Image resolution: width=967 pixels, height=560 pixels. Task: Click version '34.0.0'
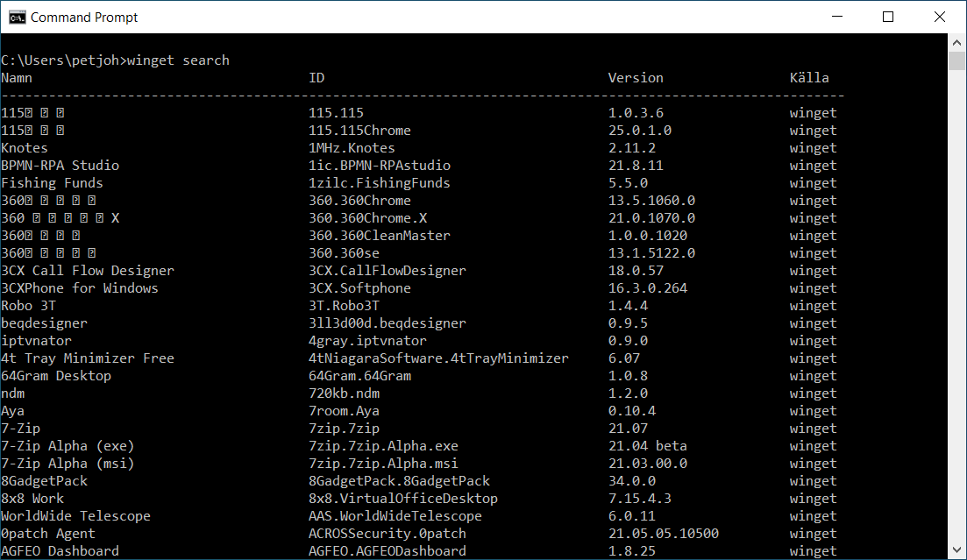[x=632, y=481]
